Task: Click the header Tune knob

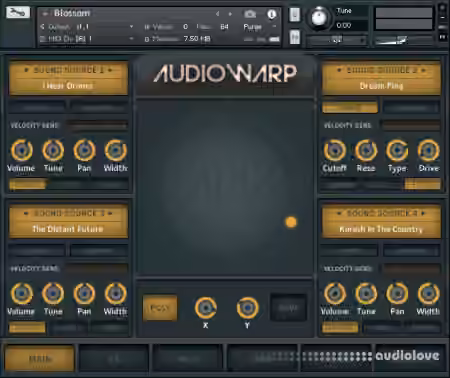Action: (x=320, y=18)
